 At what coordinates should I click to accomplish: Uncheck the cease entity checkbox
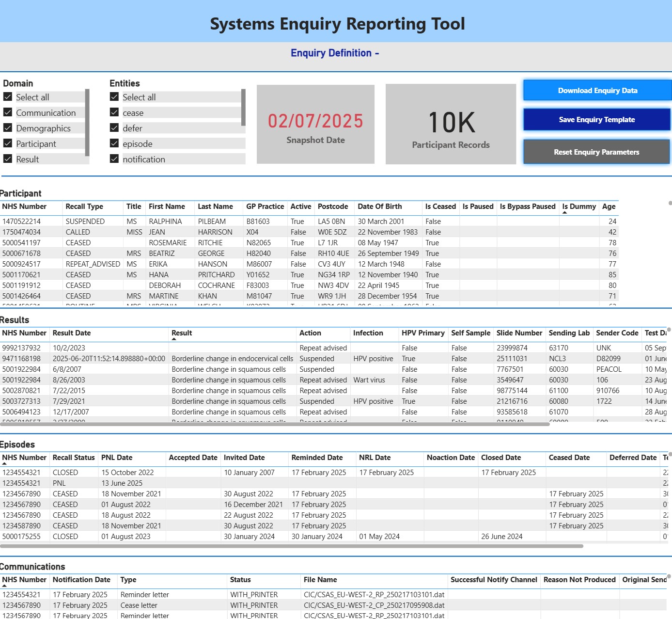coord(114,112)
